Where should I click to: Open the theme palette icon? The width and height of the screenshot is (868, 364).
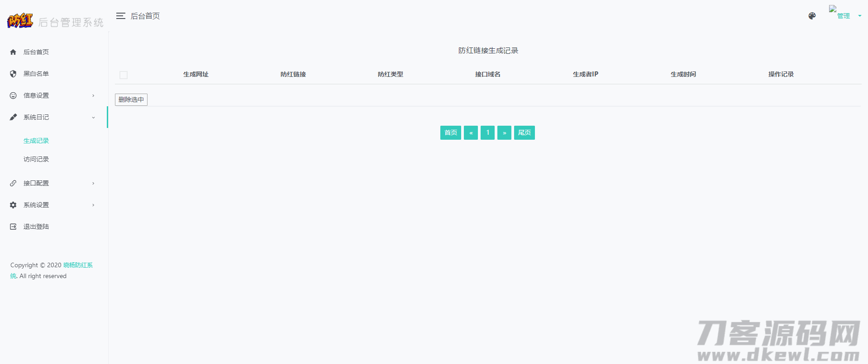click(x=812, y=16)
